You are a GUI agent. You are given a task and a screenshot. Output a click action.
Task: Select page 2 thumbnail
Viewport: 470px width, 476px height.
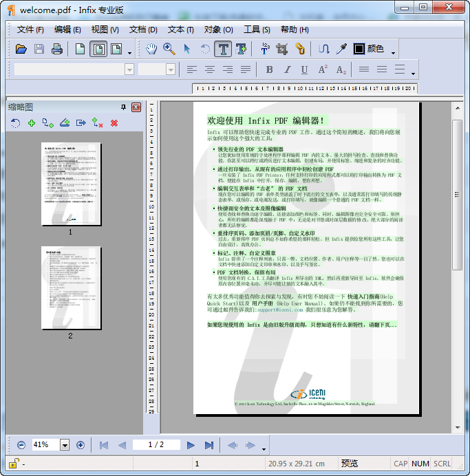click(x=71, y=288)
